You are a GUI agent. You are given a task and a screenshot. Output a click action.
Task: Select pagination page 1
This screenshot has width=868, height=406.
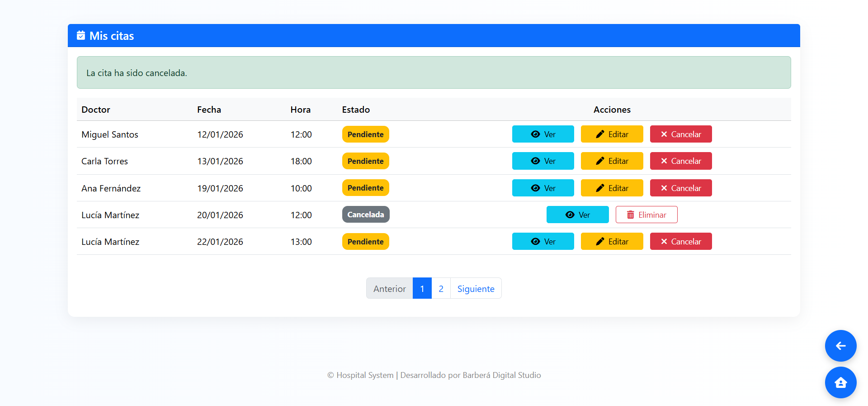pyautogui.click(x=422, y=288)
